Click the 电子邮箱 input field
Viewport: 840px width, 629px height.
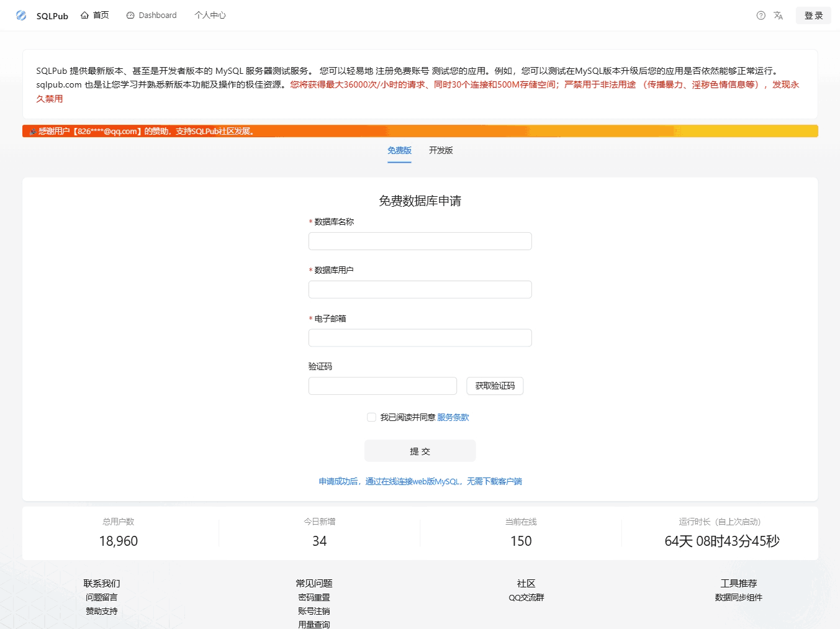pyautogui.click(x=420, y=338)
